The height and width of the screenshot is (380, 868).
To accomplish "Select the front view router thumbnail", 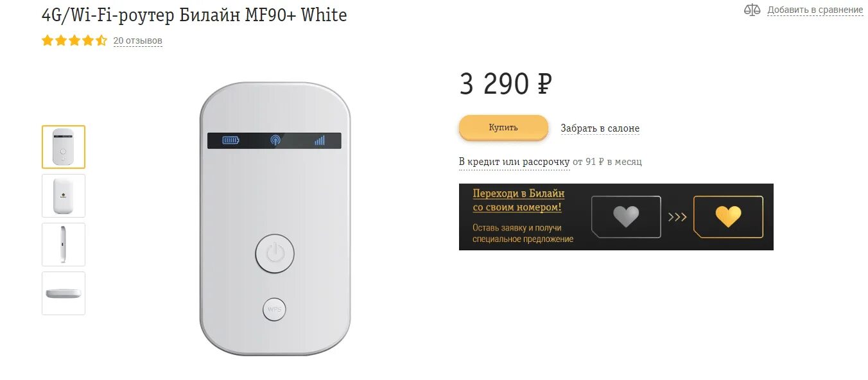I will click(64, 147).
